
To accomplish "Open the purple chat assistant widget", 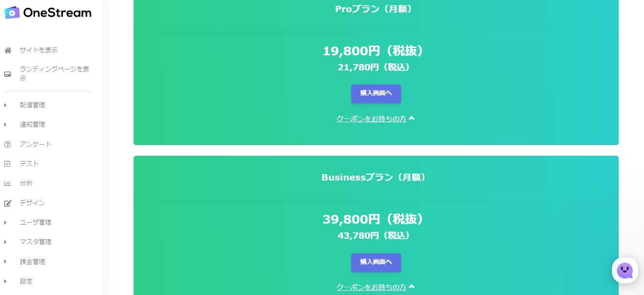I will tap(625, 270).
